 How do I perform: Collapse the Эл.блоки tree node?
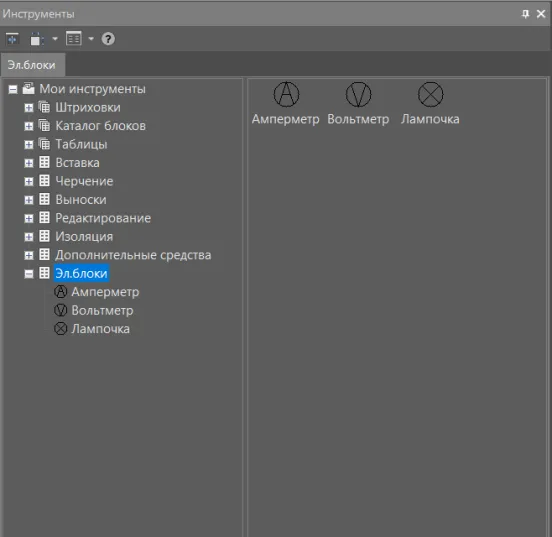coord(29,274)
